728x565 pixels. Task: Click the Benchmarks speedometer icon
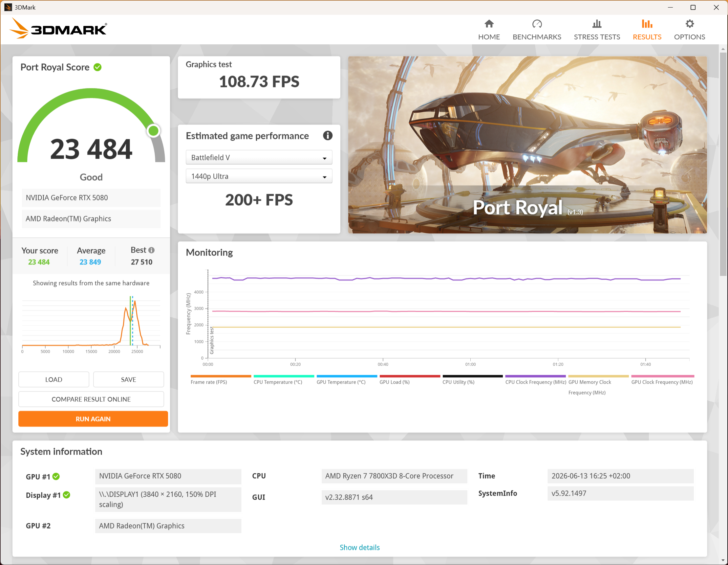click(x=537, y=24)
